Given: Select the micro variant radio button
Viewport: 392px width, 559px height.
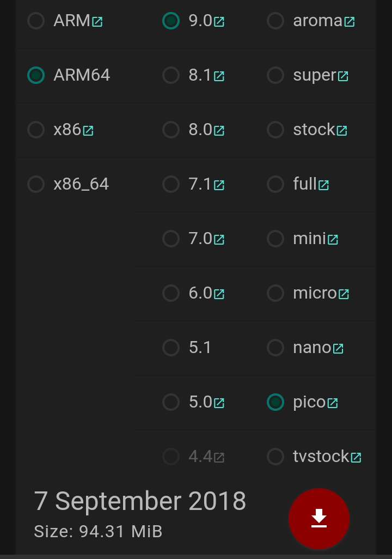Looking at the screenshot, I should [x=275, y=293].
